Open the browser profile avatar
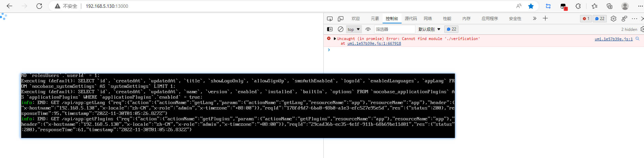644x158 pixels. click(x=625, y=6)
